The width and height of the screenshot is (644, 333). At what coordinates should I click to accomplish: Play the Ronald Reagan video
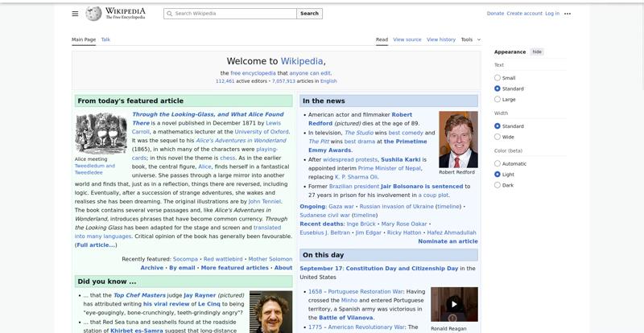tap(454, 304)
